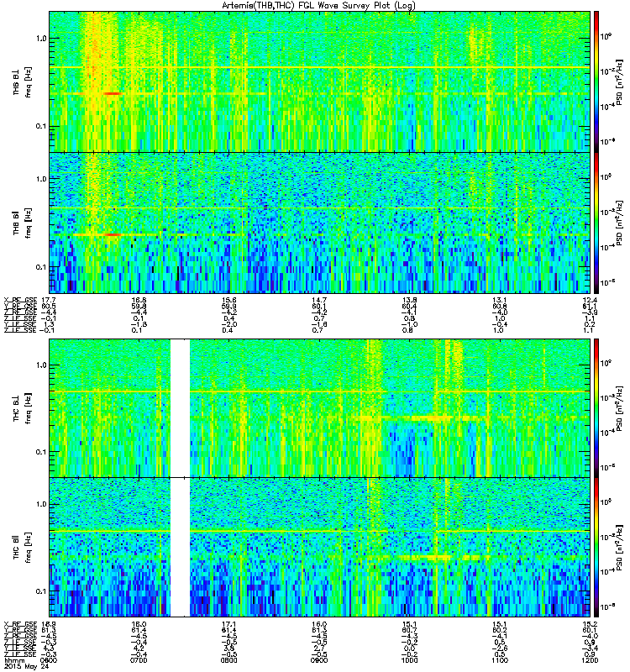Click the color bar beside the THC B-perpendicular panel

596,408
